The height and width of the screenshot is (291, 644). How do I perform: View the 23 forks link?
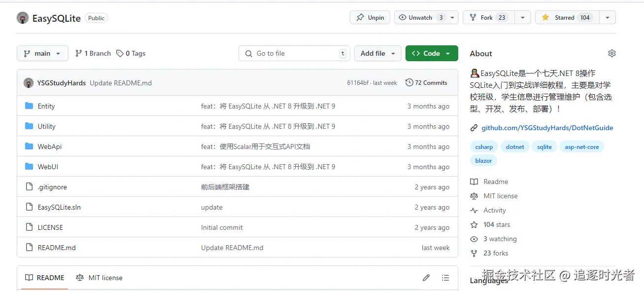click(489, 253)
